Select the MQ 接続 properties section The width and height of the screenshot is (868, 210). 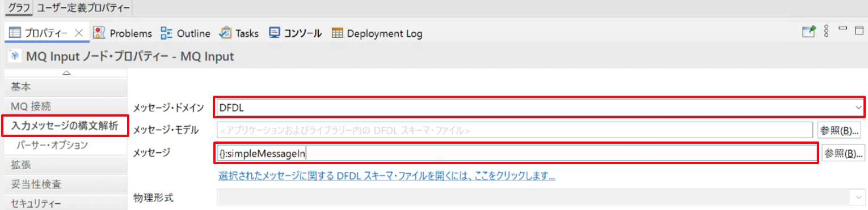pos(66,106)
